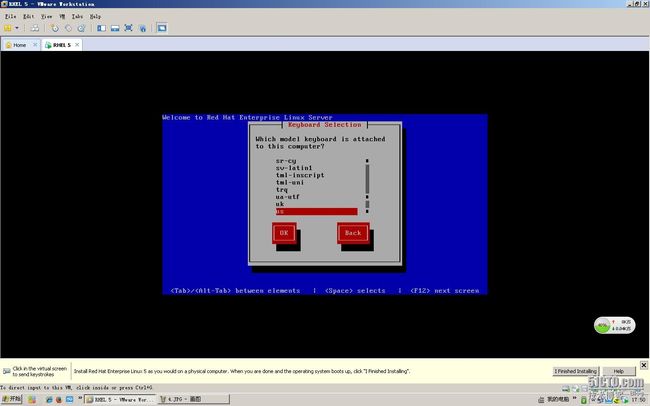The height and width of the screenshot is (406, 650).
Task: Close the RHEL 5 tab
Action: (77, 44)
